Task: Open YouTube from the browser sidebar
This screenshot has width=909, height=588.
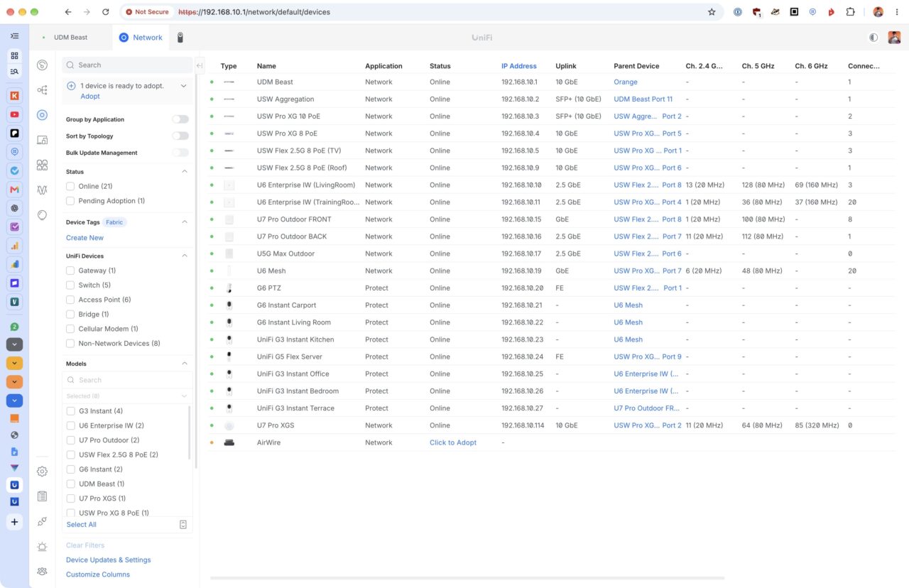Action: pyautogui.click(x=15, y=114)
